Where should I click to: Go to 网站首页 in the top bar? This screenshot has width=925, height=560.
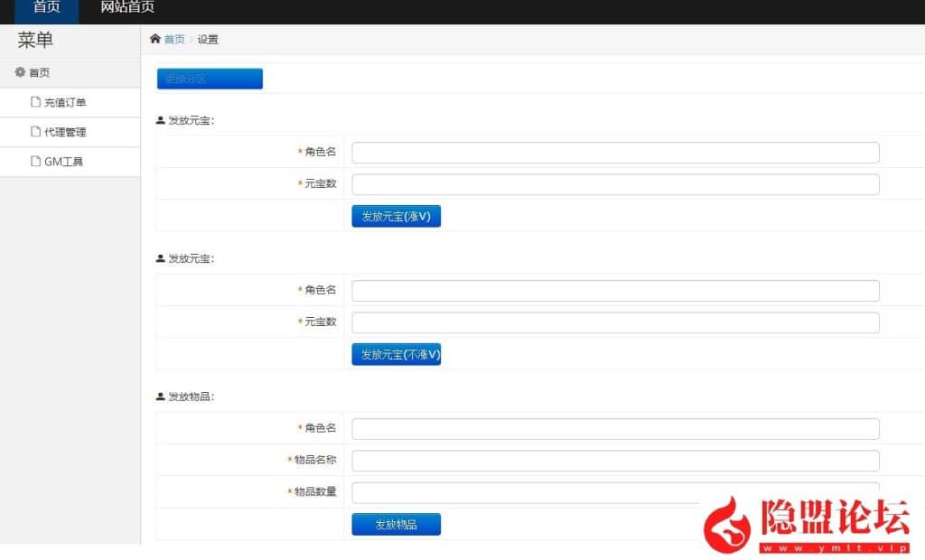[127, 8]
